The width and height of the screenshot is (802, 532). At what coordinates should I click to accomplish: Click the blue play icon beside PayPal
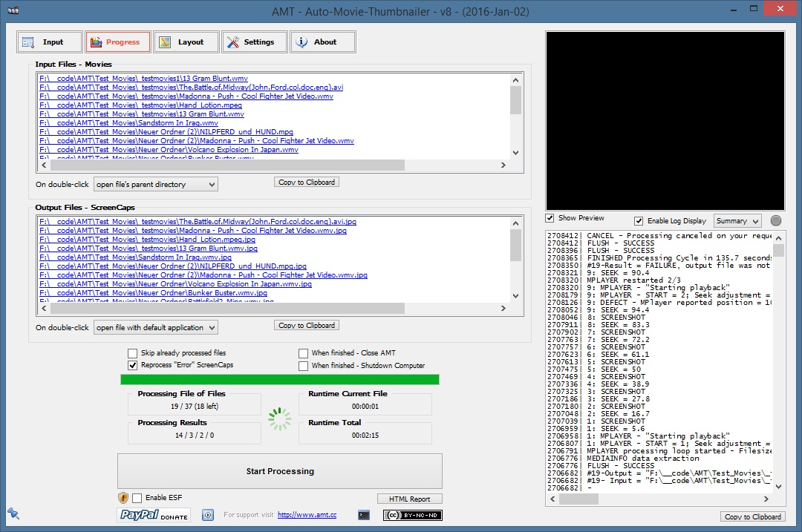(x=208, y=515)
